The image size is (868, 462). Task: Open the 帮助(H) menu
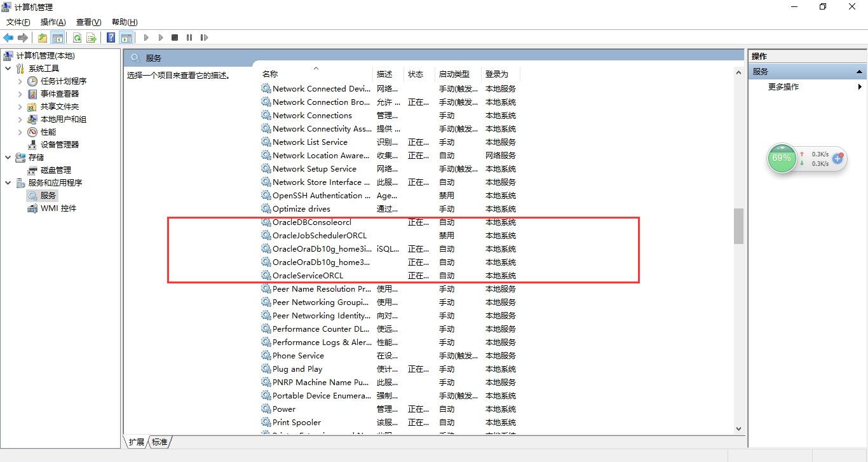125,22
